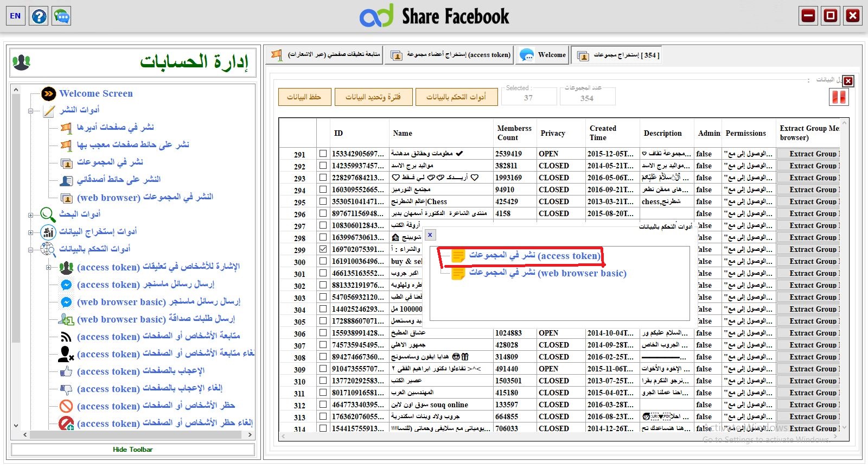This screenshot has height=467, width=868.
Task: Open the help question mark icon
Action: coord(39,16)
